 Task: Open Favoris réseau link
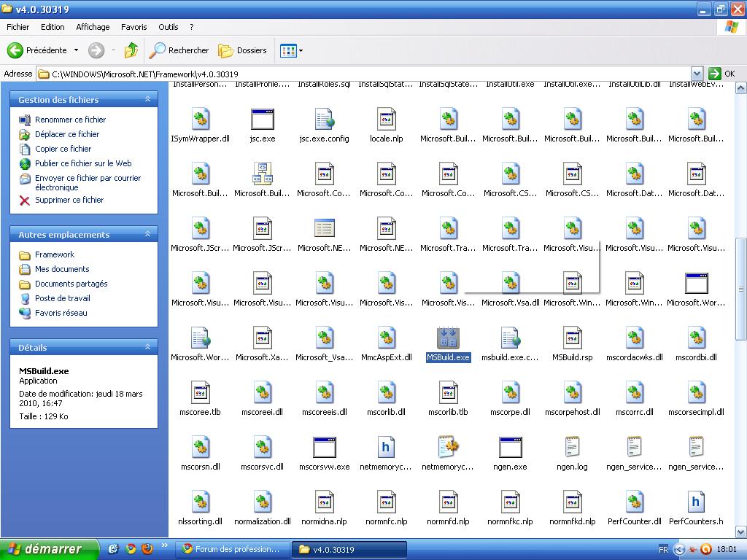(61, 313)
